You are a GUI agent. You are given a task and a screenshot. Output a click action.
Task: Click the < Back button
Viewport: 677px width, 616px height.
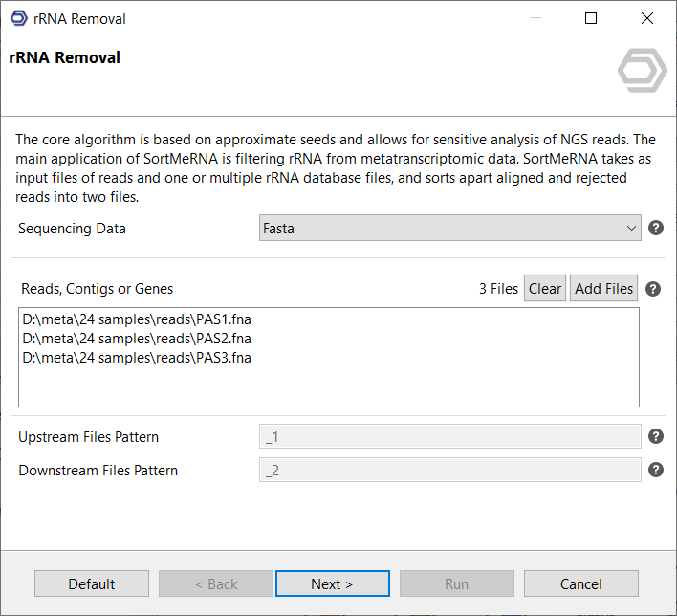click(216, 583)
